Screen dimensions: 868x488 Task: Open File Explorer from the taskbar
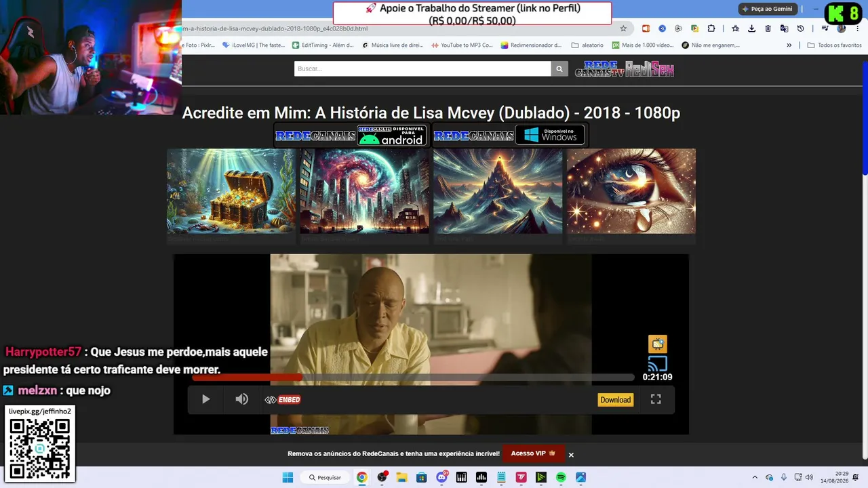tap(401, 477)
